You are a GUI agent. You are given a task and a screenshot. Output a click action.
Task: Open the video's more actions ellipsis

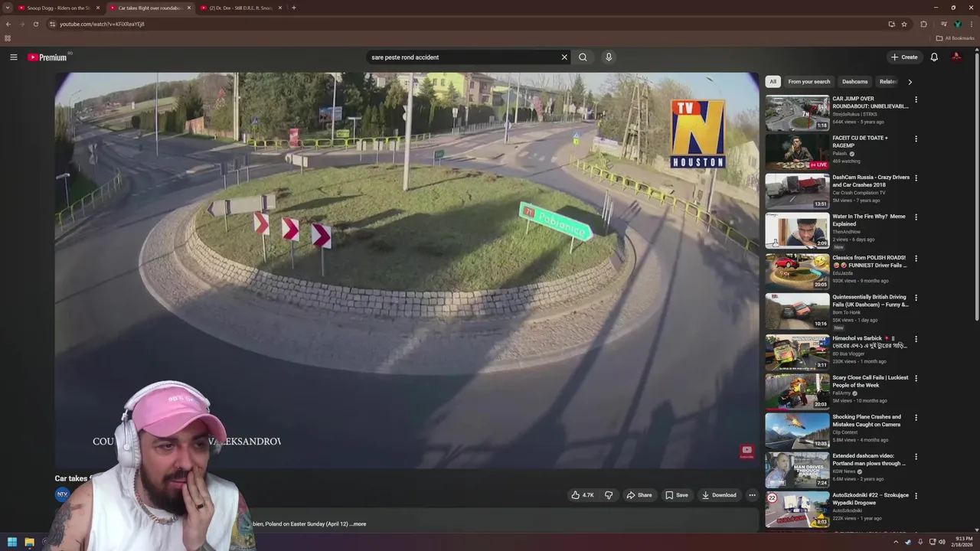752,495
